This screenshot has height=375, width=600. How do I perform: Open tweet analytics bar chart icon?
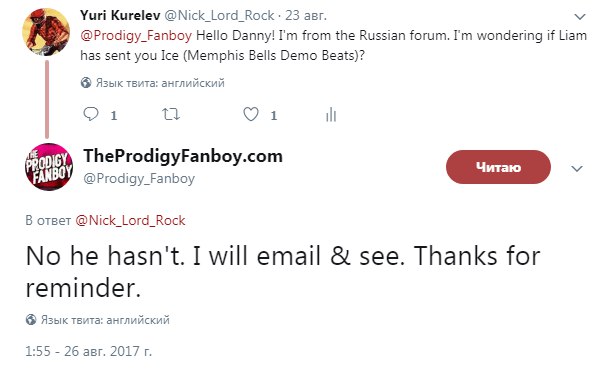click(331, 114)
